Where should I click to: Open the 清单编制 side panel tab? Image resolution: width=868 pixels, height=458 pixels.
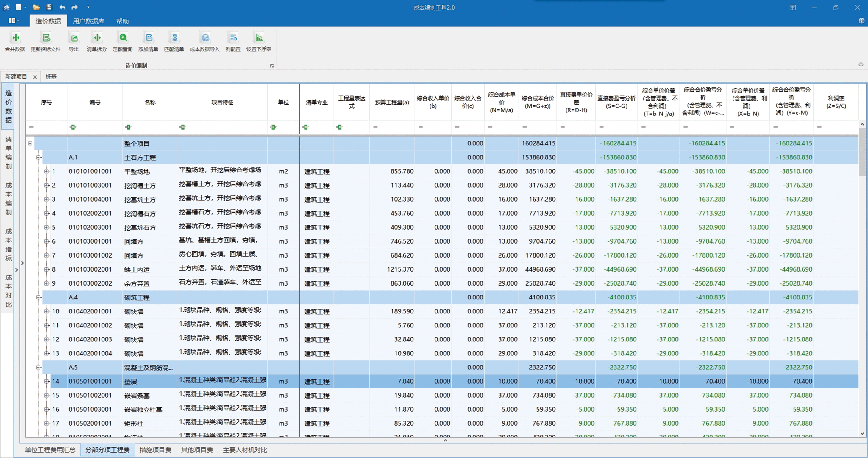point(8,153)
